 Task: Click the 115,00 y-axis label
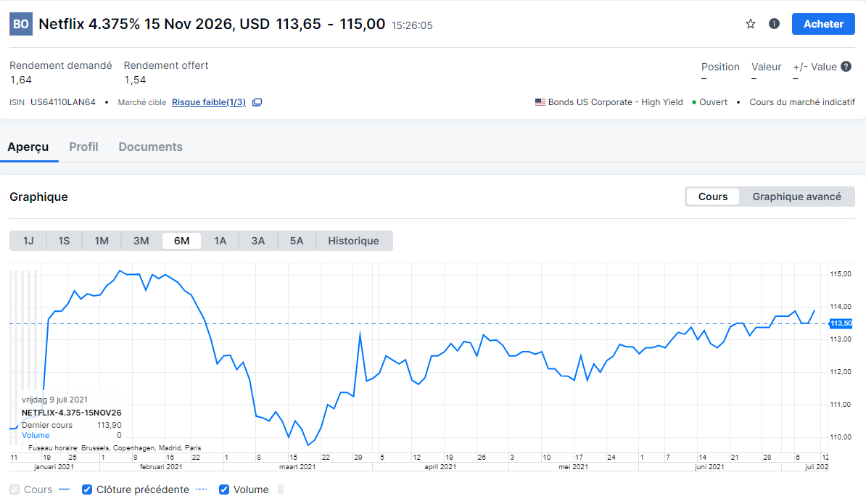[841, 274]
